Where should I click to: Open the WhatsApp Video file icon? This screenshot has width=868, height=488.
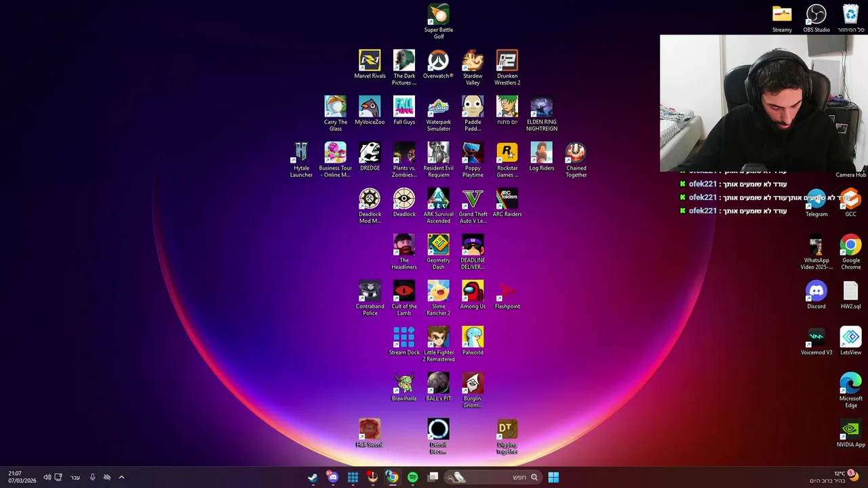[x=816, y=252]
